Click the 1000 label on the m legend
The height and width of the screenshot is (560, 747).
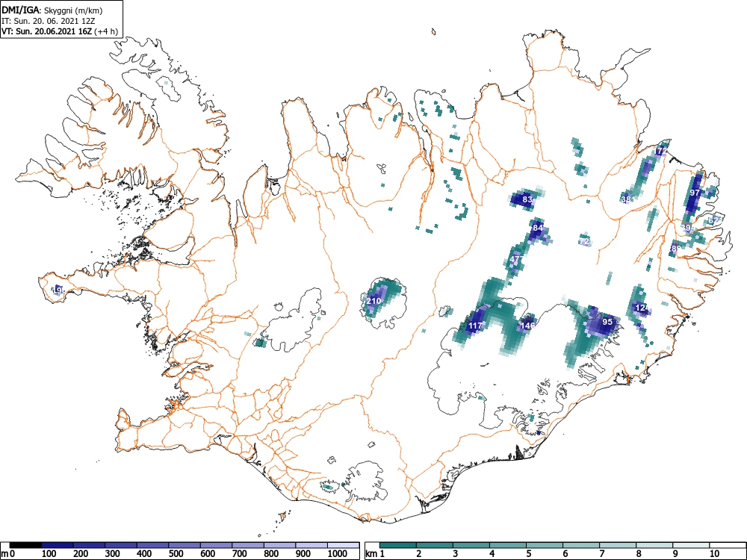point(338,554)
